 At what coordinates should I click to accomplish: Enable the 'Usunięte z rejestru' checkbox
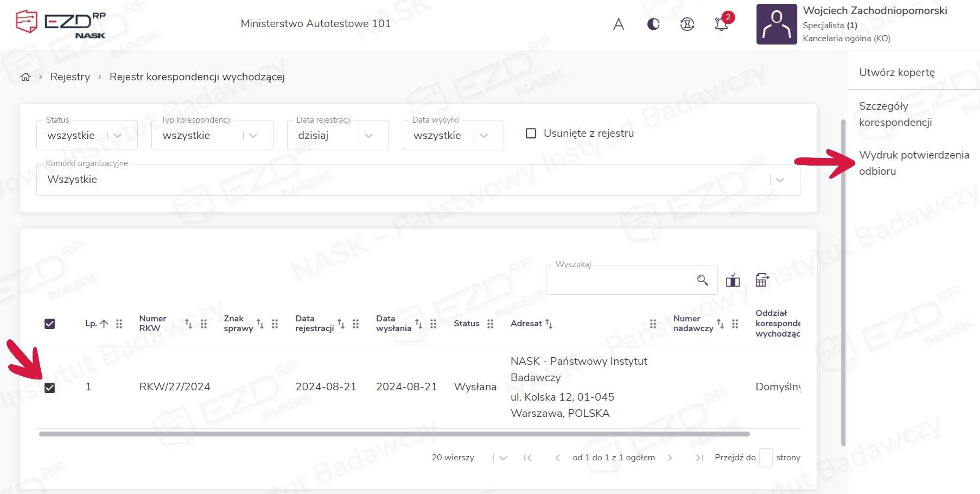click(531, 134)
